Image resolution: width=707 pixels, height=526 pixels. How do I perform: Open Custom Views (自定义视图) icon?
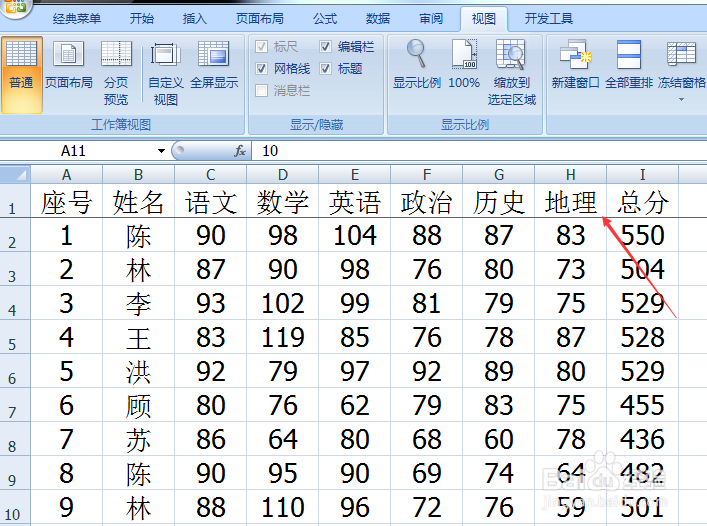(165, 54)
